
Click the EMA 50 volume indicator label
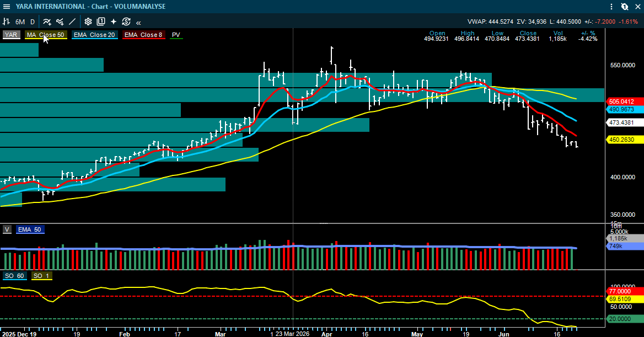pyautogui.click(x=30, y=230)
